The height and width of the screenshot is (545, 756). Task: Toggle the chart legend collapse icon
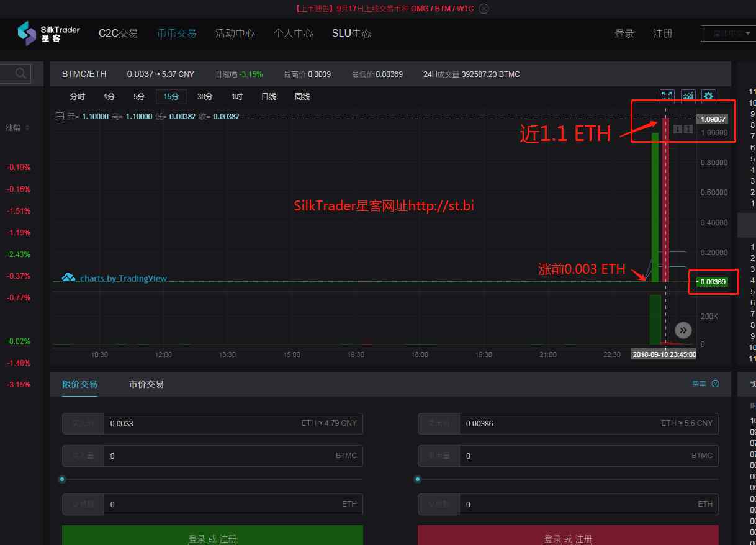59,116
